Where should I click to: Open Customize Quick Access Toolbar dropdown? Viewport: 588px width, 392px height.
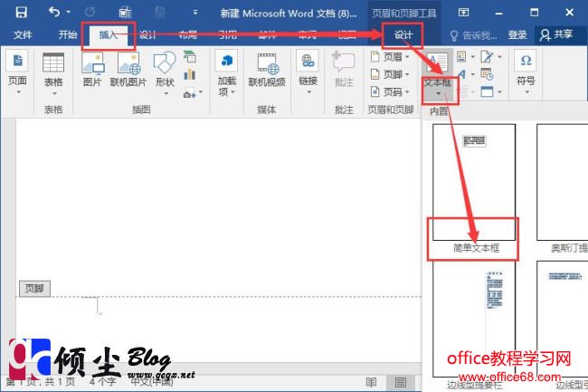[x=195, y=13]
